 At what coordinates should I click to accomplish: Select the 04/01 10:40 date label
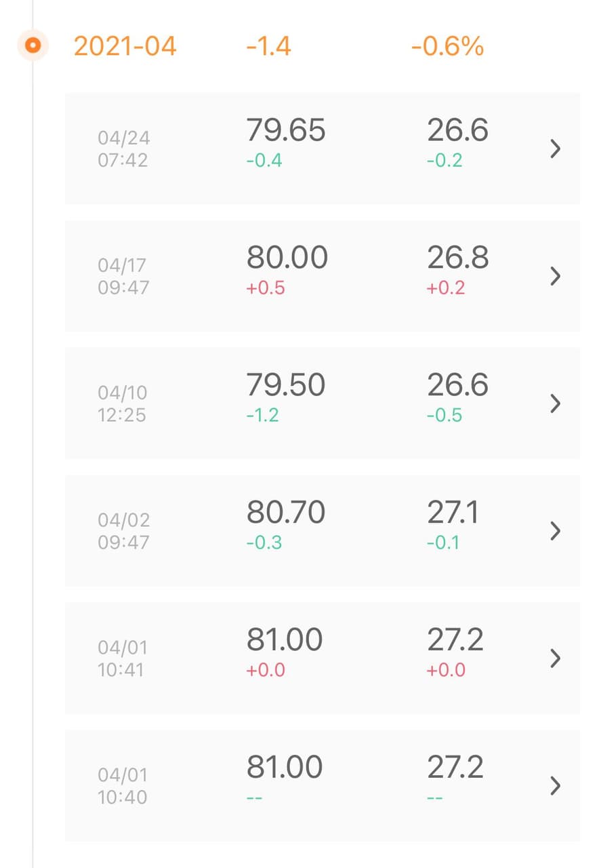(x=123, y=786)
